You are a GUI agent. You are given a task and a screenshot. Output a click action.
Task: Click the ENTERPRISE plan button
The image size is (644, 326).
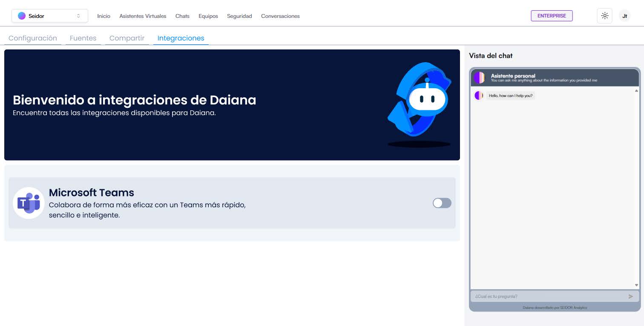pos(552,16)
